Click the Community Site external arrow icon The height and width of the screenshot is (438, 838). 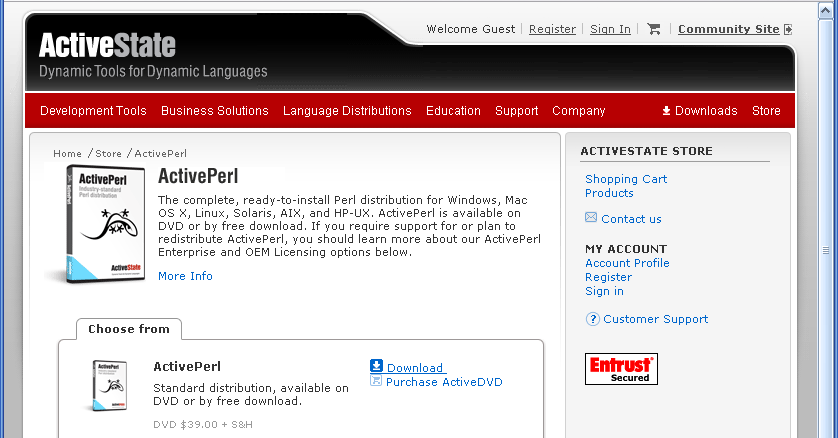tap(788, 29)
